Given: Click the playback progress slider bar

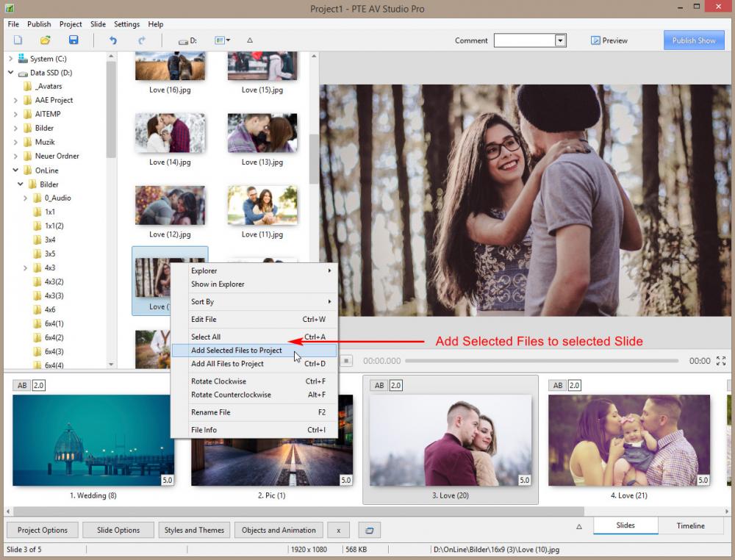Looking at the screenshot, I should click(541, 361).
